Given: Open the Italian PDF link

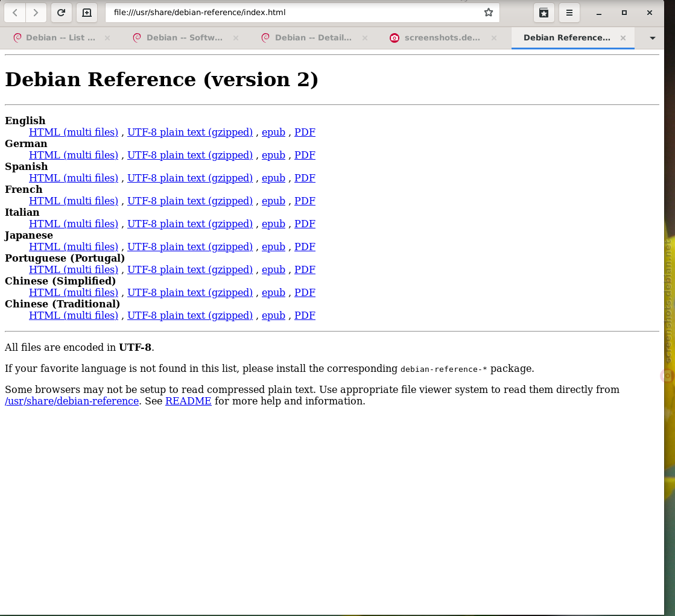Looking at the screenshot, I should pos(305,224).
